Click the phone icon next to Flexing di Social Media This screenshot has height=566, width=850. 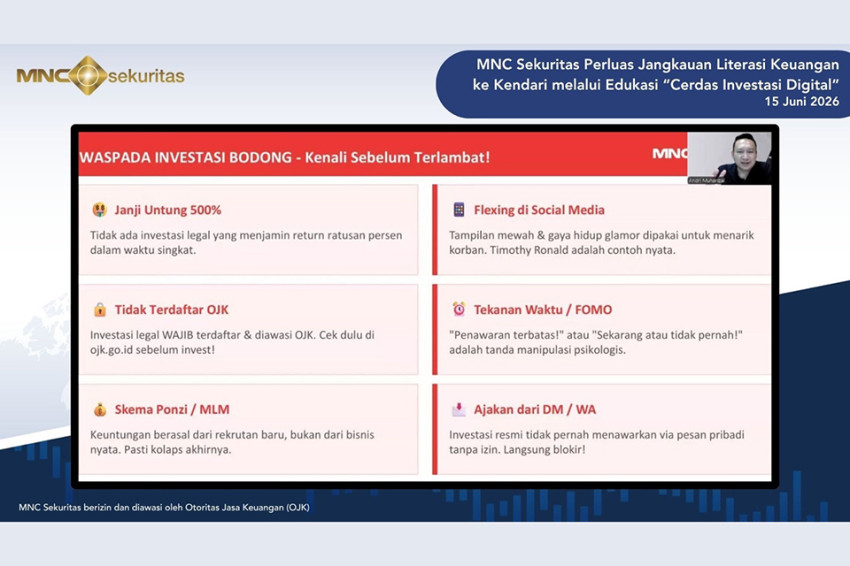[459, 209]
